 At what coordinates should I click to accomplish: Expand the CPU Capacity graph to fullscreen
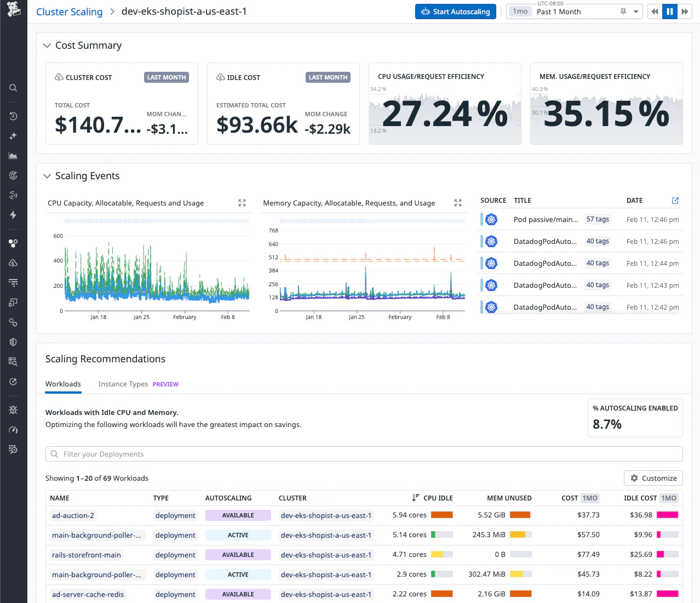pos(242,203)
